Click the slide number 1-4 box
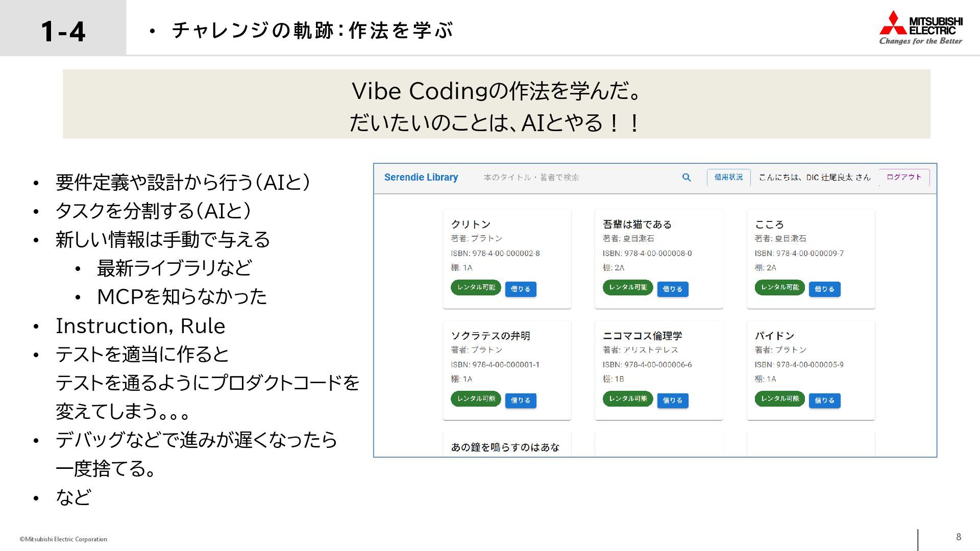The image size is (980, 551). pyautogui.click(x=63, y=28)
